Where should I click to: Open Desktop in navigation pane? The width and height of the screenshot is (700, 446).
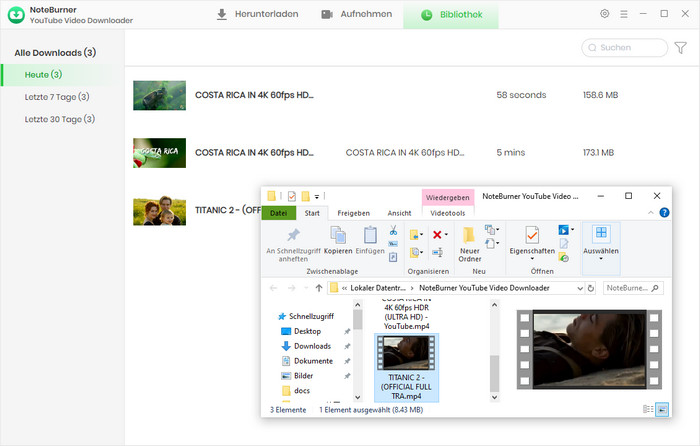301,331
